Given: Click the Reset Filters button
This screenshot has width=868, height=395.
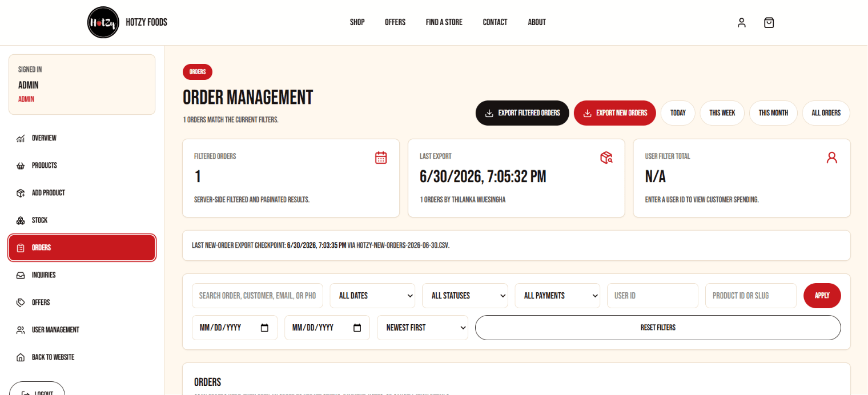Looking at the screenshot, I should tap(658, 328).
